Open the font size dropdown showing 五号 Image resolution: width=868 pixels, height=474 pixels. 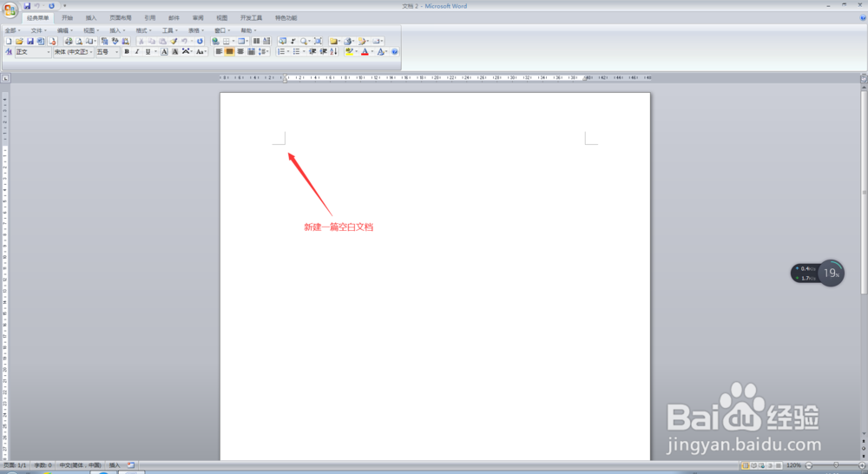coord(108,51)
